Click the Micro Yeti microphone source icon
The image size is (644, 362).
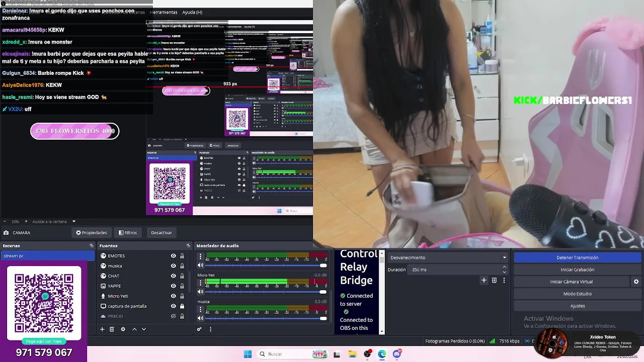(x=103, y=296)
